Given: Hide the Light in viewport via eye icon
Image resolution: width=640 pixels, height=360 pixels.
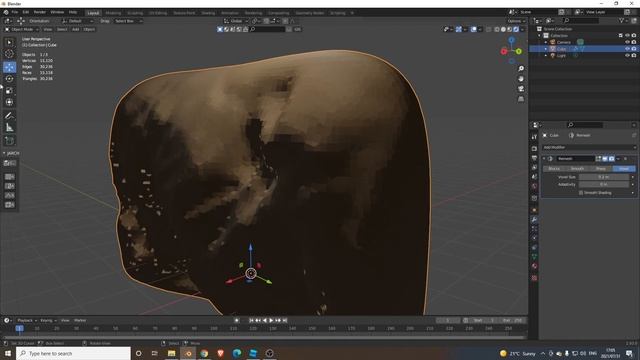Looking at the screenshot, I should (627, 55).
